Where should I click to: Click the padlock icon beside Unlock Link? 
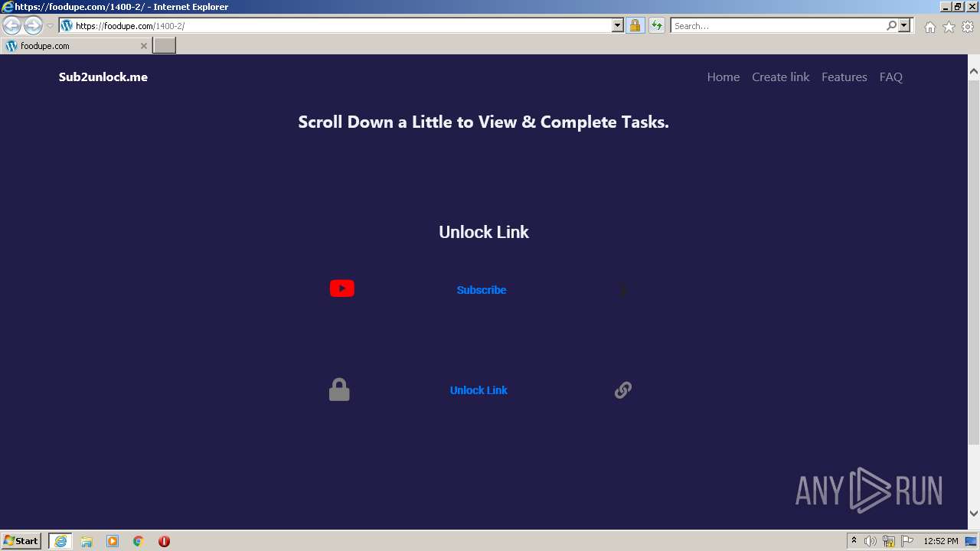(x=339, y=390)
